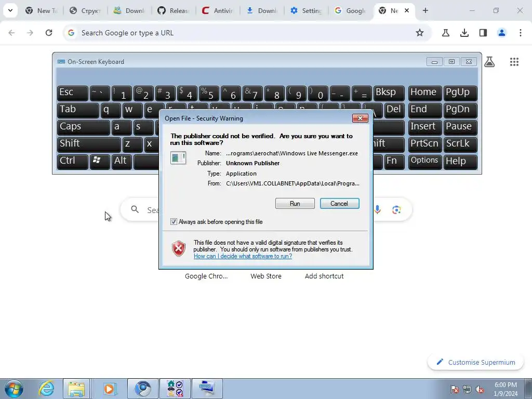Viewport: 532px width, 399px height.
Task: Open the browser three-dot menu
Action: pyautogui.click(x=521, y=33)
